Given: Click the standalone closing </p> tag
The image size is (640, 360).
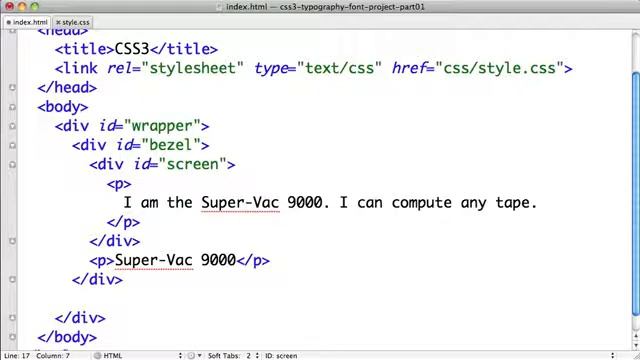Looking at the screenshot, I should [x=123, y=222].
